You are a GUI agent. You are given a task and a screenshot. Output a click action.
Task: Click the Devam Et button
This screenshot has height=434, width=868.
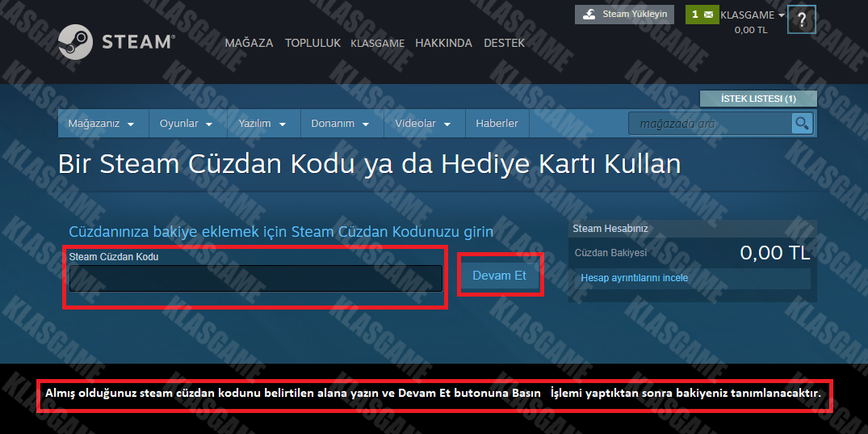499,275
